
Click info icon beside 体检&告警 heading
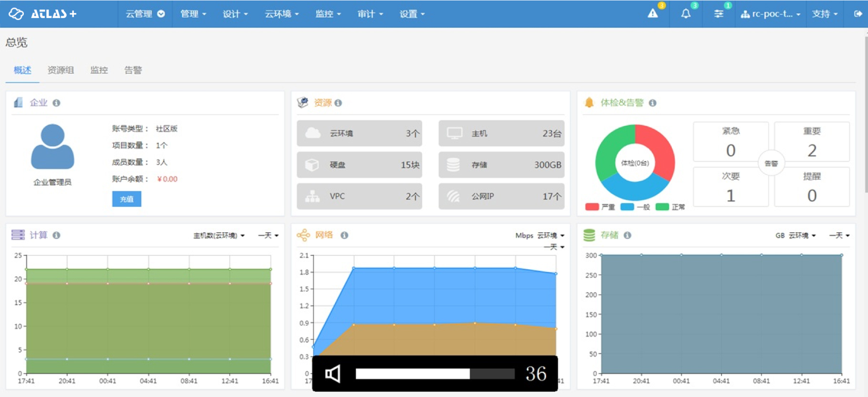(652, 103)
